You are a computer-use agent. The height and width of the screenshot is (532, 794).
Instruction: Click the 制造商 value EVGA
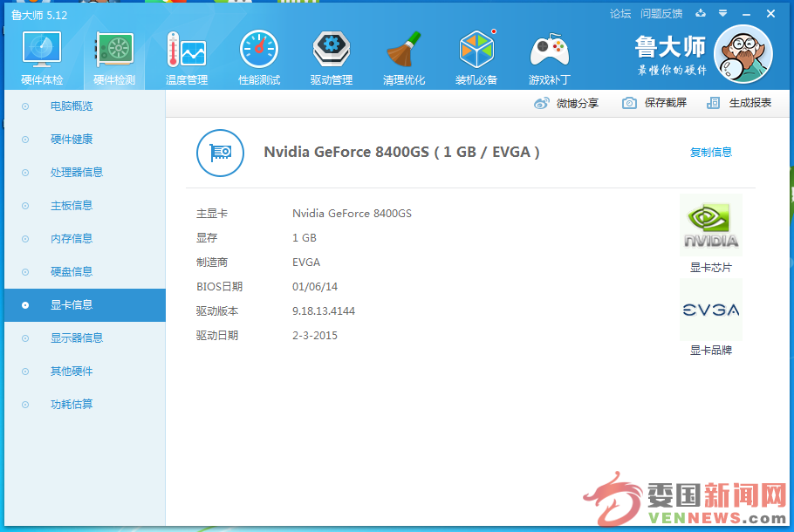coord(306,263)
